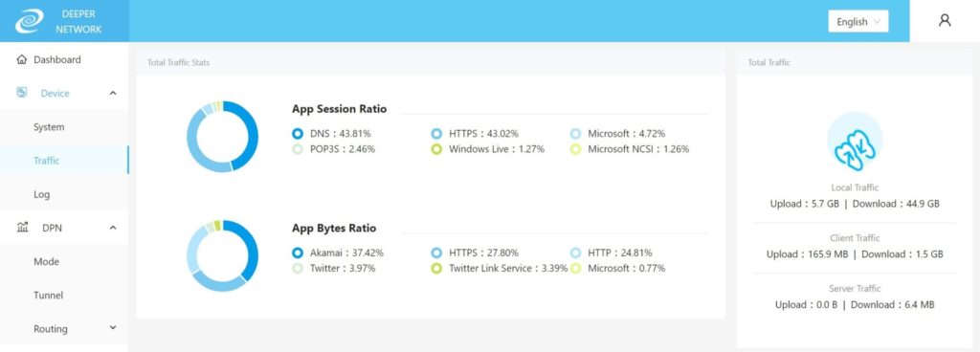The height and width of the screenshot is (352, 980).
Task: Collapse the Device menu chevron
Action: [113, 93]
